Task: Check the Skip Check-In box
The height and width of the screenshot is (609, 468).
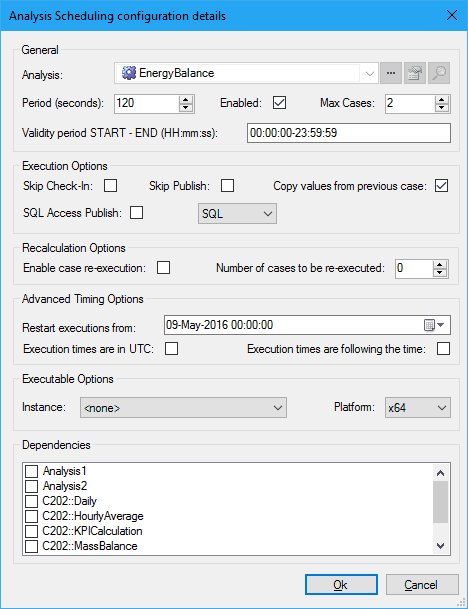Action: click(x=111, y=186)
